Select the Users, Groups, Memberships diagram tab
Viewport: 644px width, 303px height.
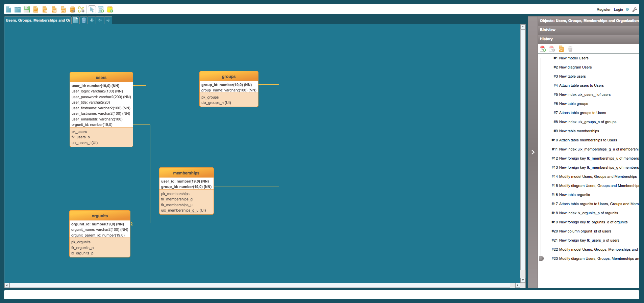tap(38, 20)
